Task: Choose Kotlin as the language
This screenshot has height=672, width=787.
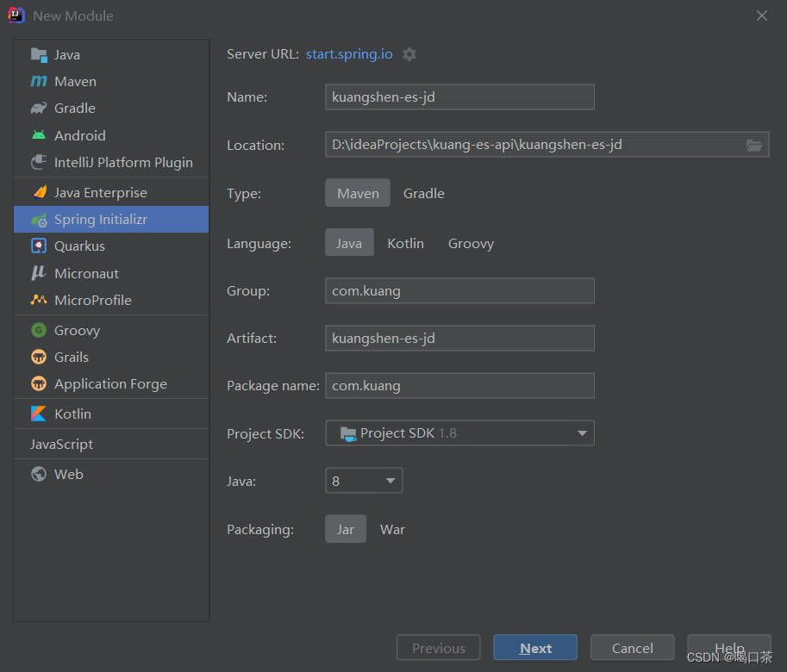Action: 405,243
